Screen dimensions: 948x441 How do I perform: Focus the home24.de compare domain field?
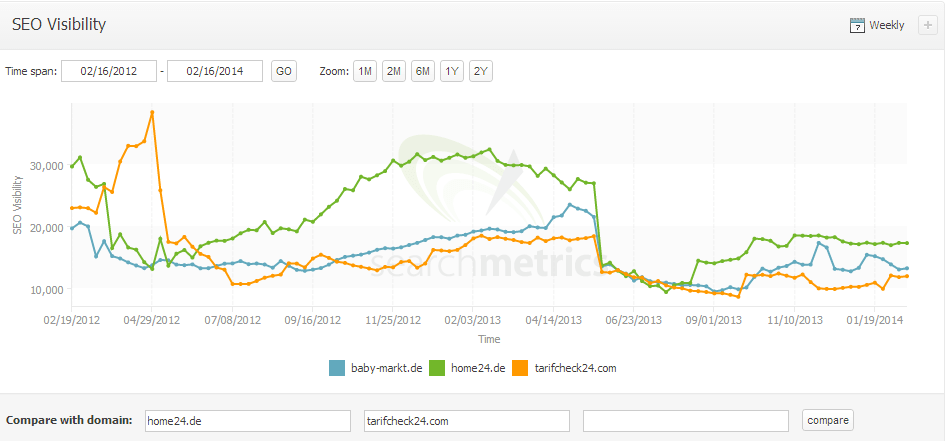click(x=248, y=420)
